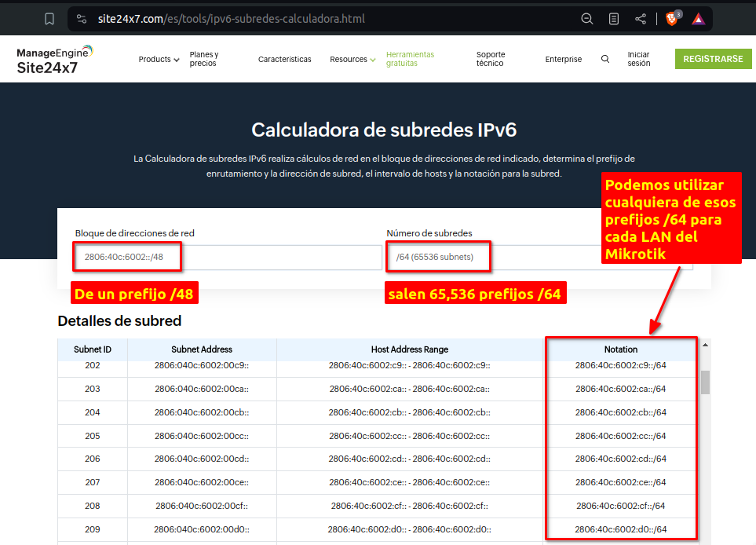
Task: Click the Brave Rewards triangle icon
Action: (x=698, y=18)
